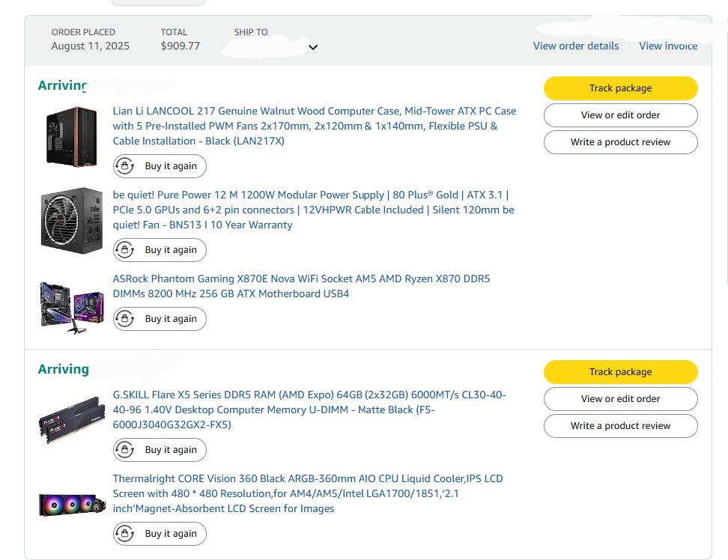Open View order details link
The height and width of the screenshot is (560, 728).
(x=576, y=46)
